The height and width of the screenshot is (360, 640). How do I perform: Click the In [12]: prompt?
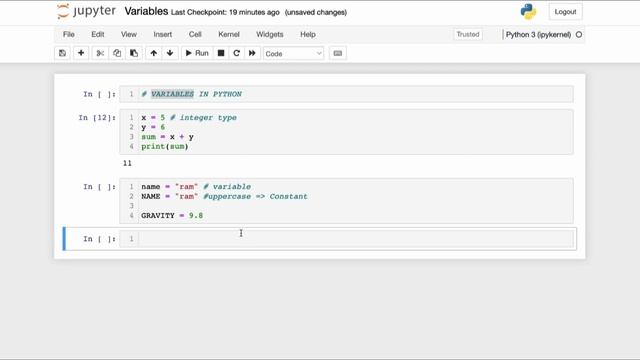[x=97, y=118]
